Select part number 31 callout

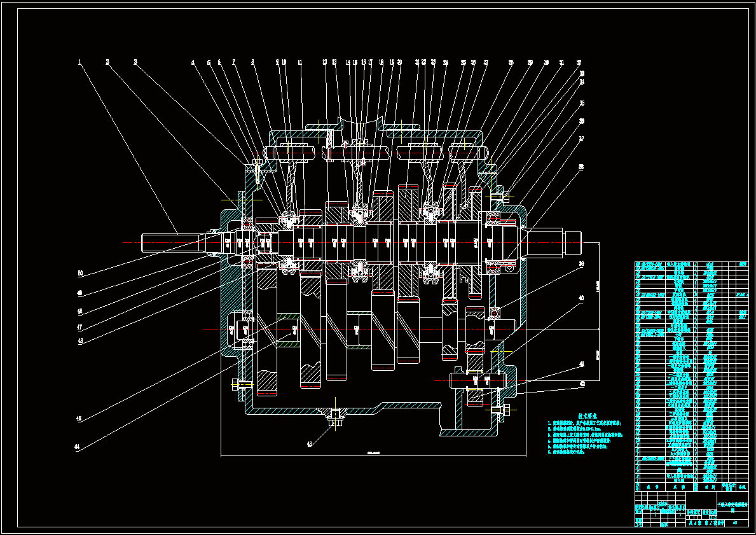click(561, 62)
